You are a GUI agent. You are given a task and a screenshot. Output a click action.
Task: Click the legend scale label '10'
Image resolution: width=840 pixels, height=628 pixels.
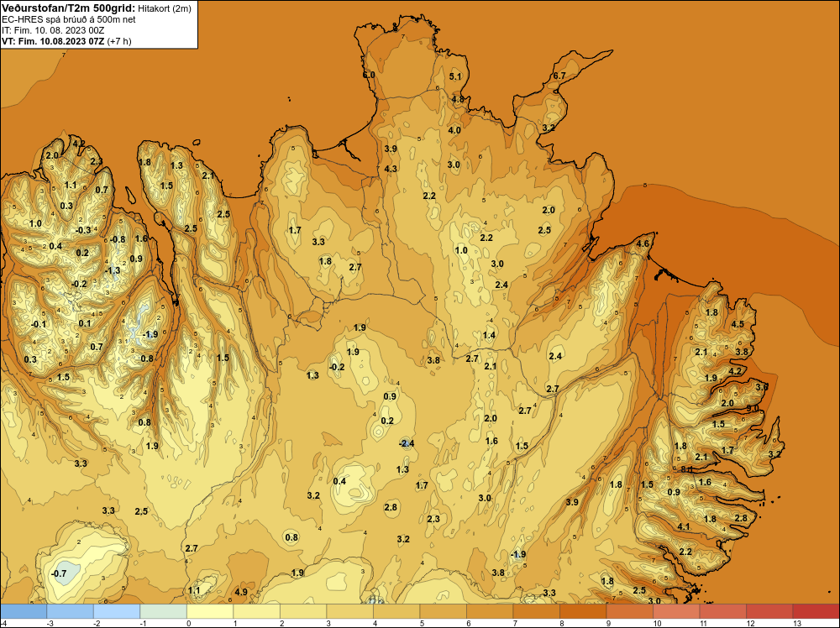pos(658,624)
